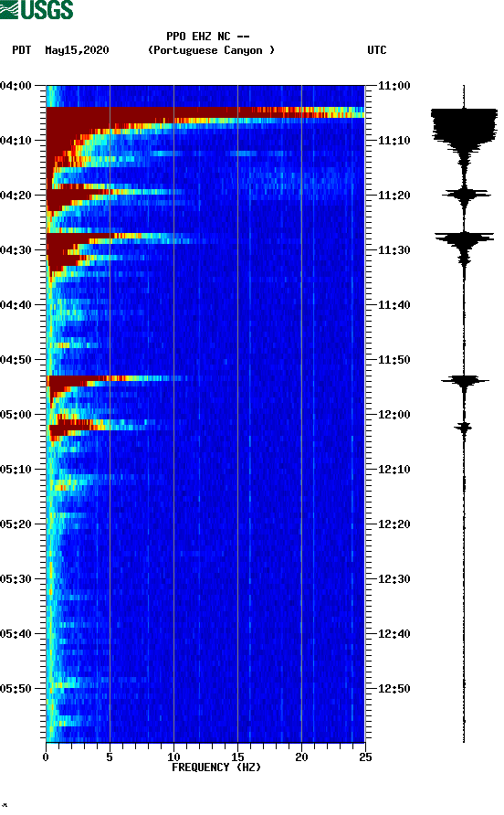The width and height of the screenshot is (504, 815).
Task: Click the '25' frequency axis label
Action: click(365, 757)
